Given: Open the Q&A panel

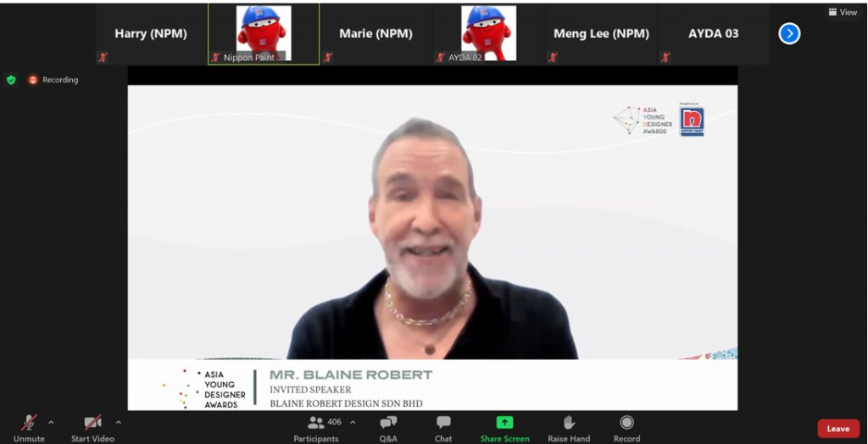Looking at the screenshot, I should click(x=388, y=427).
